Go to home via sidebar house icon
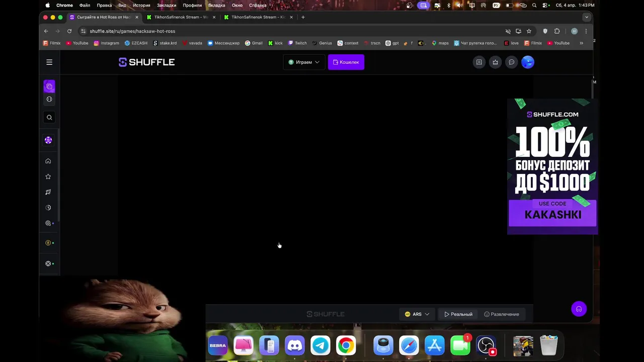Screen dimensions: 644x362 click(48, 161)
